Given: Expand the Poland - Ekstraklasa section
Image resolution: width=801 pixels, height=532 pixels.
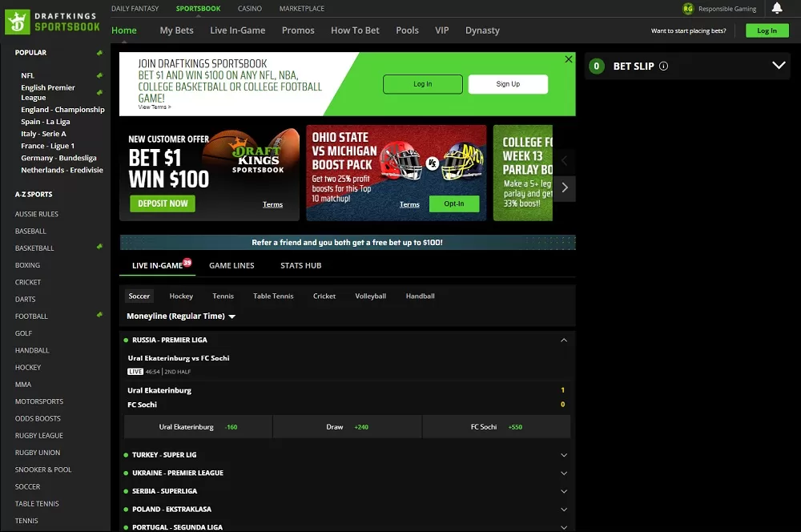Looking at the screenshot, I should (x=564, y=510).
